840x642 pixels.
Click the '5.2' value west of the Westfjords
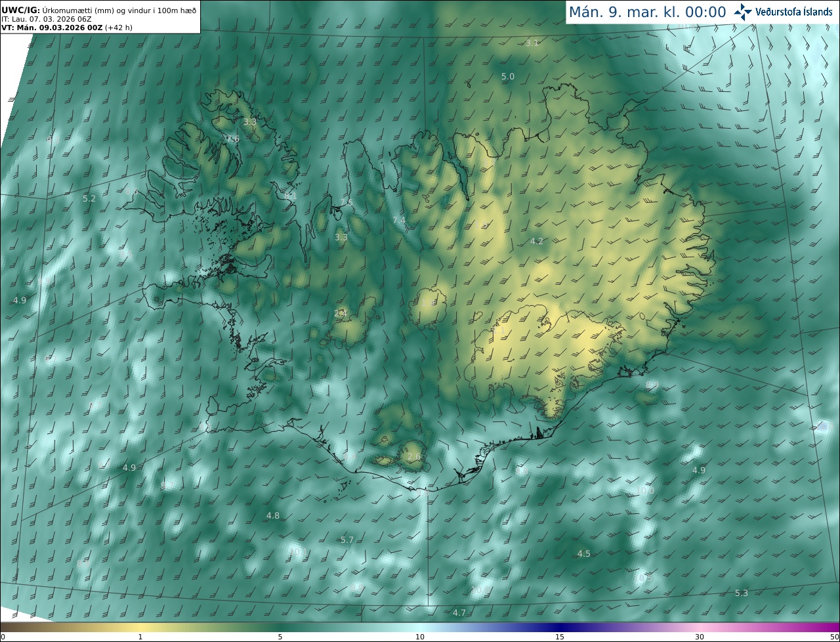[x=89, y=198]
